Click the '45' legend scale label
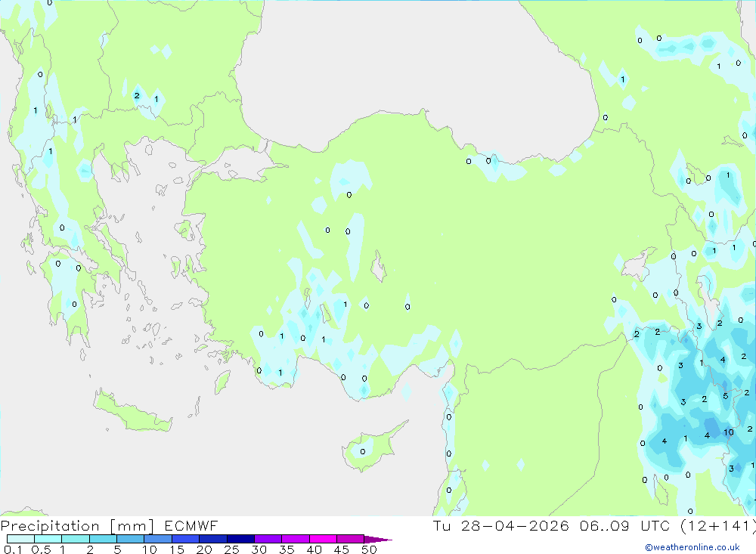Viewport: 756px width, 554px height. tap(342, 549)
